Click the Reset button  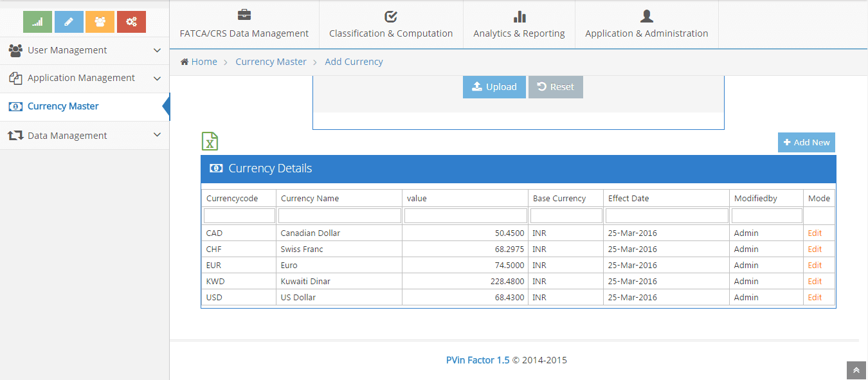[556, 87]
